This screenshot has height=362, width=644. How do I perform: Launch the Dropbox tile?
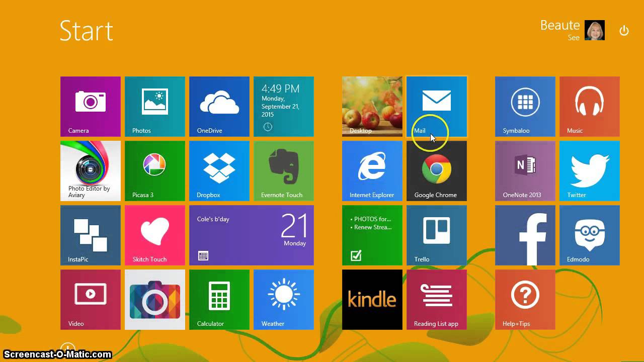pyautogui.click(x=219, y=171)
